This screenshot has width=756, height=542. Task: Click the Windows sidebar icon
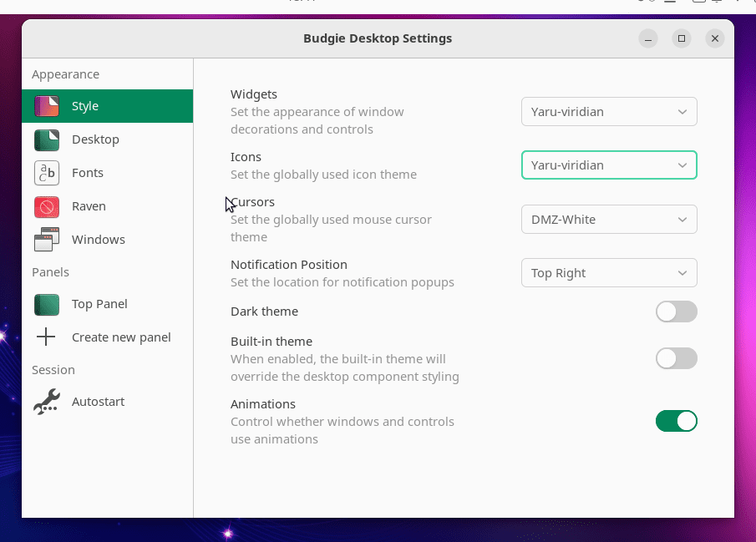47,240
